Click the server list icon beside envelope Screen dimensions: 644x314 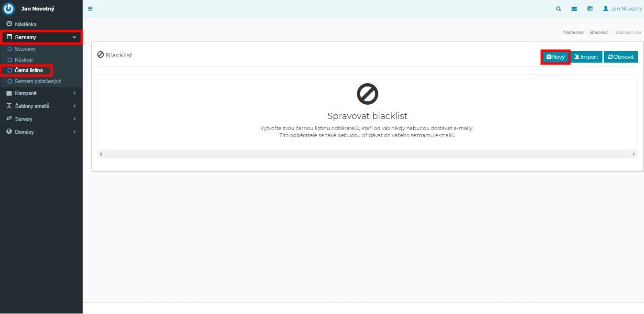tap(590, 9)
